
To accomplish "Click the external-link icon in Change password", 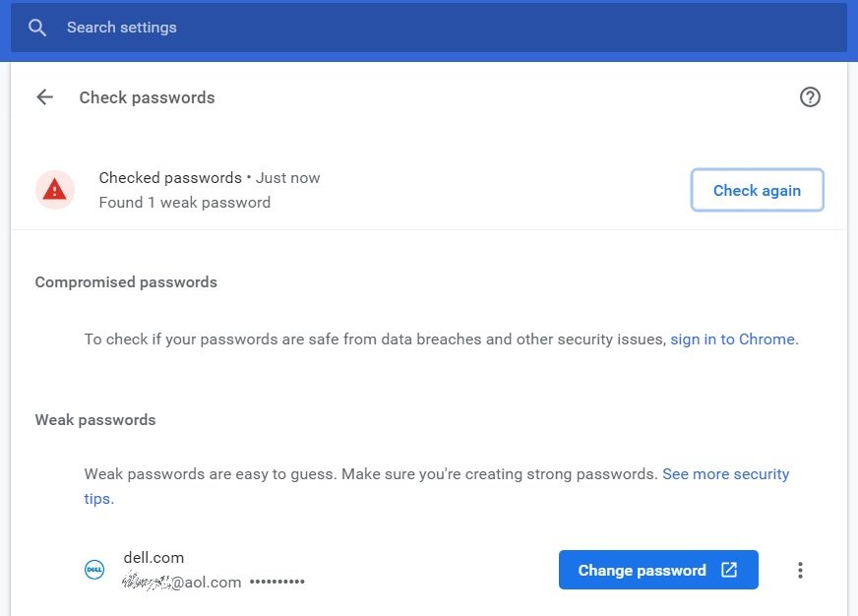I will [729, 570].
